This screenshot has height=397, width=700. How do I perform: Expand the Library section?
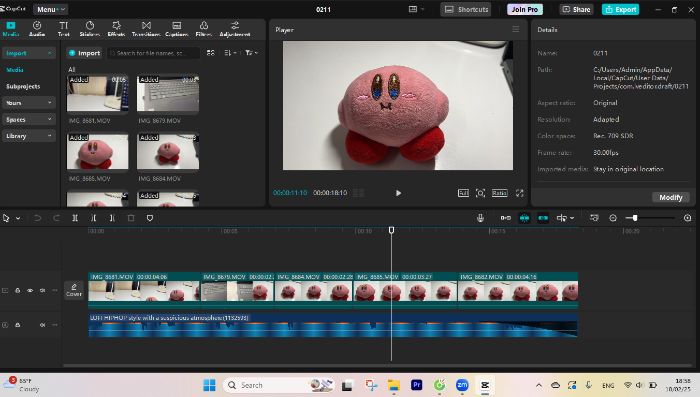pos(29,136)
